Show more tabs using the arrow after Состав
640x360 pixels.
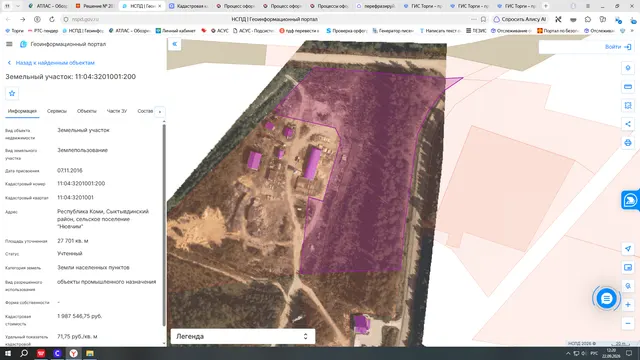(x=160, y=111)
